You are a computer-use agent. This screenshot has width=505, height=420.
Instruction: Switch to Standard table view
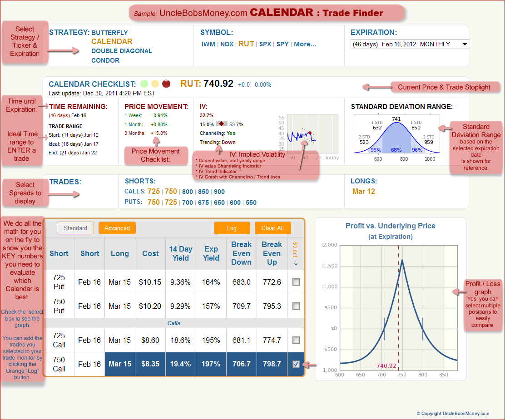pos(75,228)
